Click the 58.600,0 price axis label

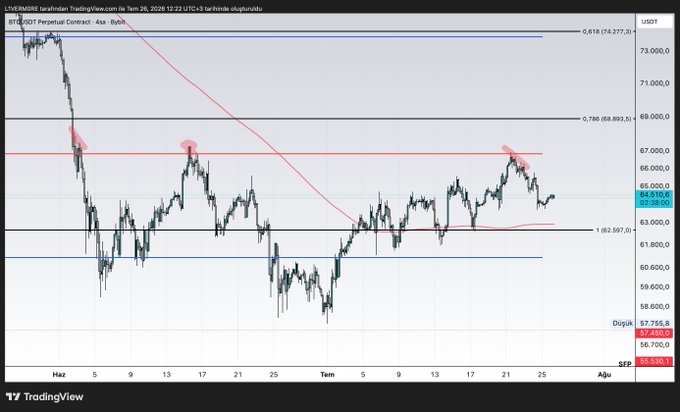[x=654, y=306]
